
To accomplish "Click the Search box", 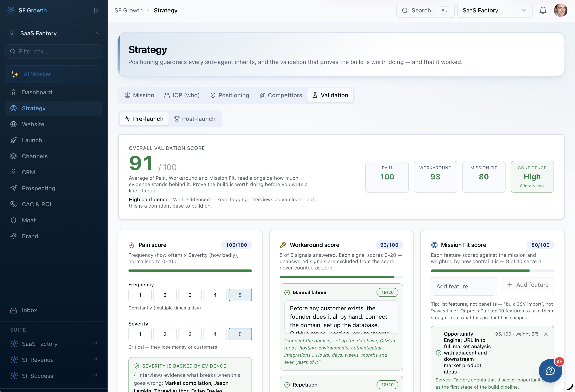I will tap(425, 10).
